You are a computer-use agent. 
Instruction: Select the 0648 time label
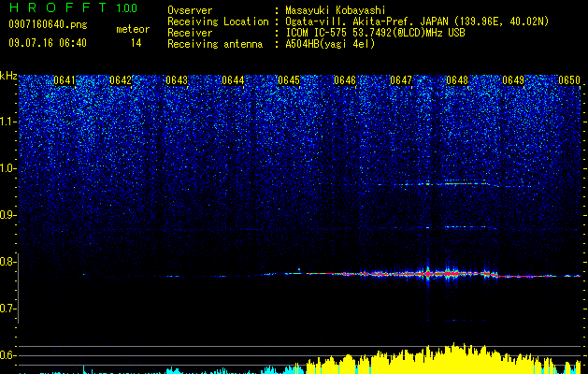click(x=457, y=80)
